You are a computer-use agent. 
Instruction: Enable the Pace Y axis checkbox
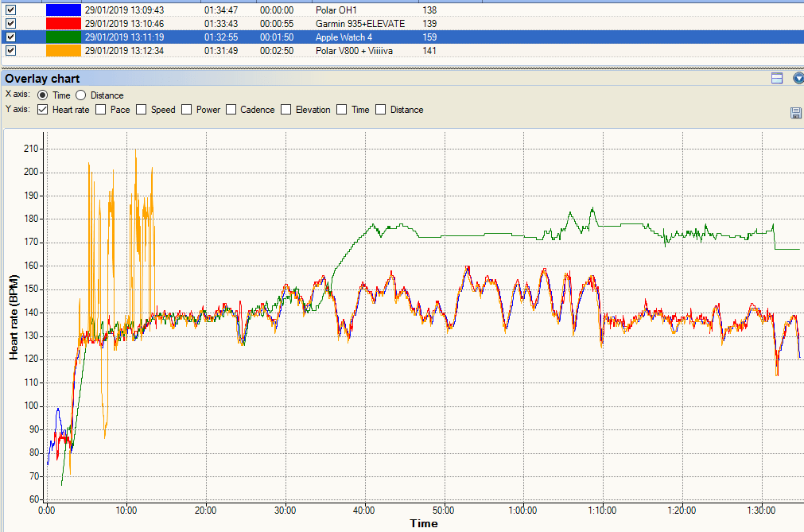[100, 110]
